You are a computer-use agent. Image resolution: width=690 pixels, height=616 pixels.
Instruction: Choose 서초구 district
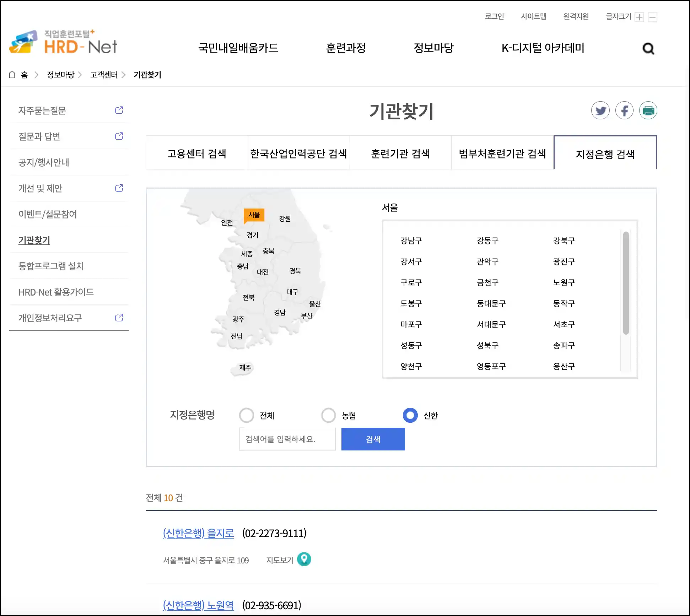[x=564, y=324]
